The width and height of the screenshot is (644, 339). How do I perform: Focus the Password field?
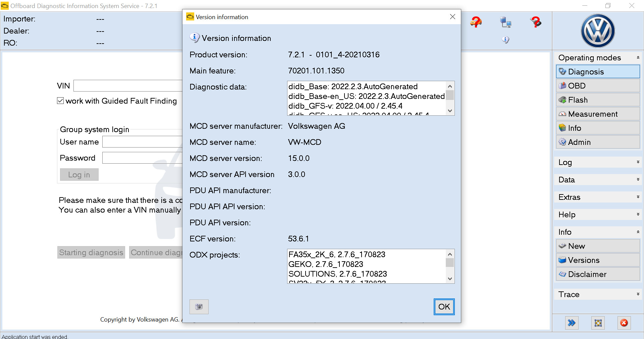[142, 158]
